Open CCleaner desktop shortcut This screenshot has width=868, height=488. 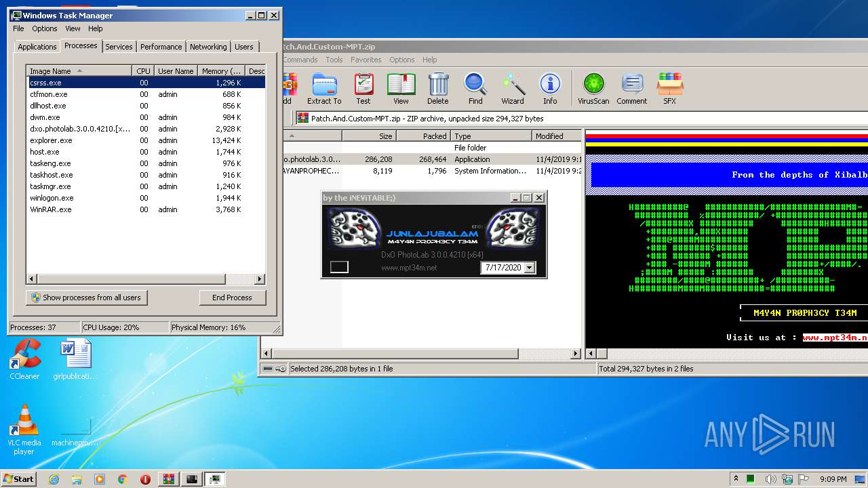[24, 359]
